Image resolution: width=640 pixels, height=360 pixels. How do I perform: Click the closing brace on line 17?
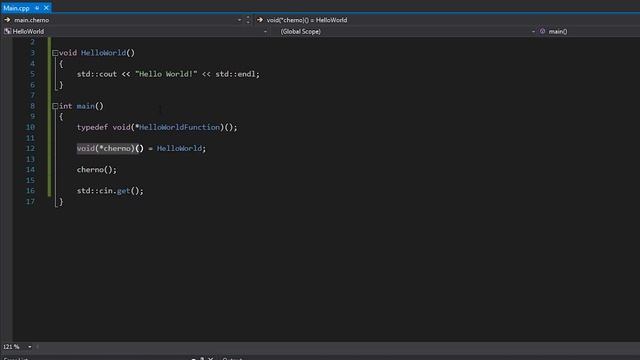[x=61, y=201]
